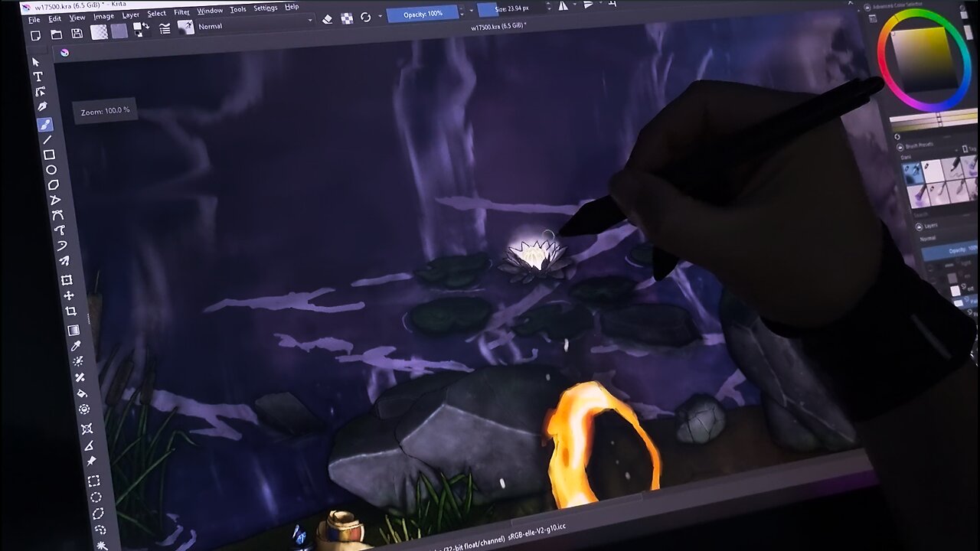Open the File menu
This screenshot has height=551, width=980.
click(x=34, y=20)
